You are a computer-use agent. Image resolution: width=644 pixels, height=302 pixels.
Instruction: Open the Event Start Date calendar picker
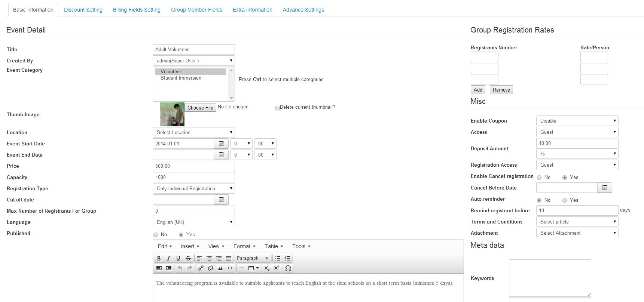pyautogui.click(x=221, y=144)
